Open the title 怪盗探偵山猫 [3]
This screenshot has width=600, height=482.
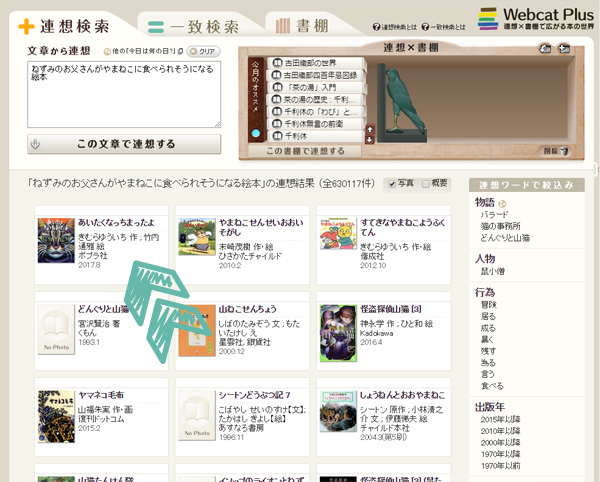coord(391,309)
